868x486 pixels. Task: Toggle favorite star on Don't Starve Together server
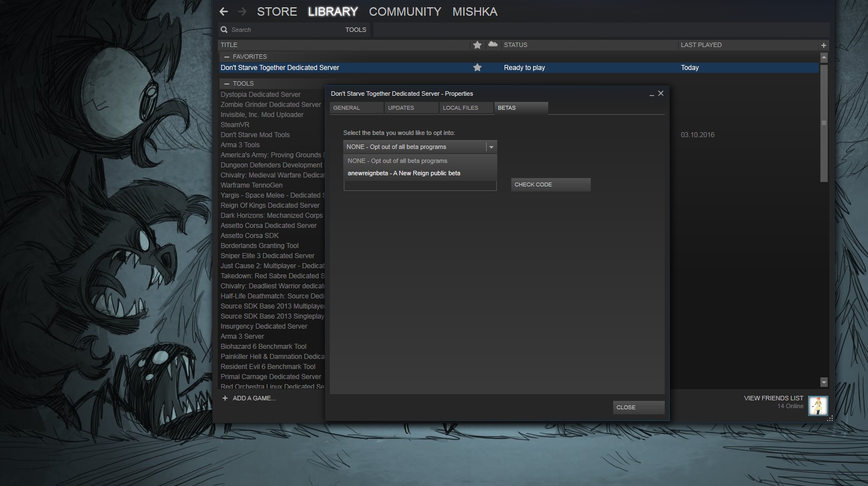point(477,68)
